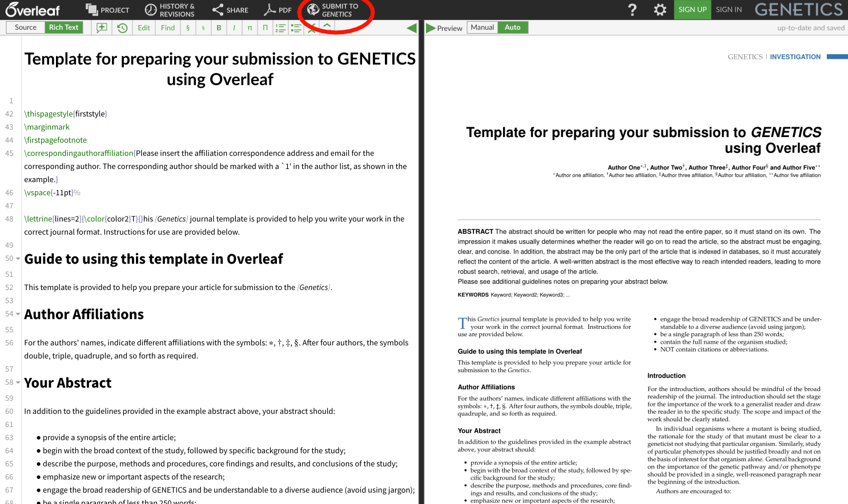Insert a bulleted list

(296, 27)
